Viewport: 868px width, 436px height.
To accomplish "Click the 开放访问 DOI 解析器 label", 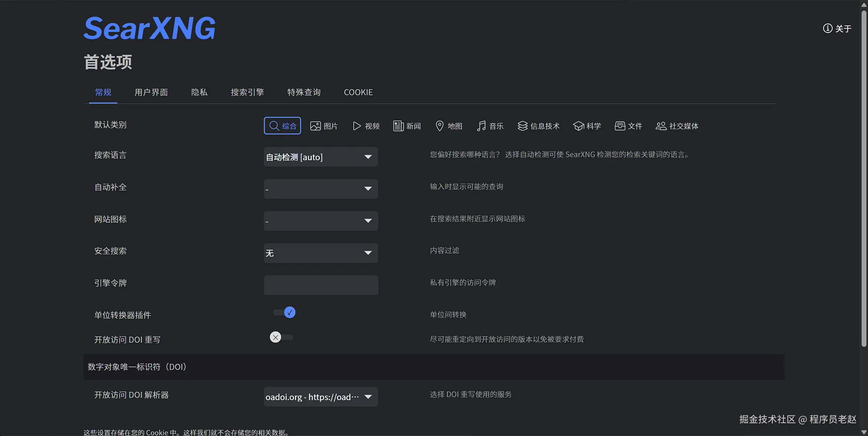I will tap(131, 395).
